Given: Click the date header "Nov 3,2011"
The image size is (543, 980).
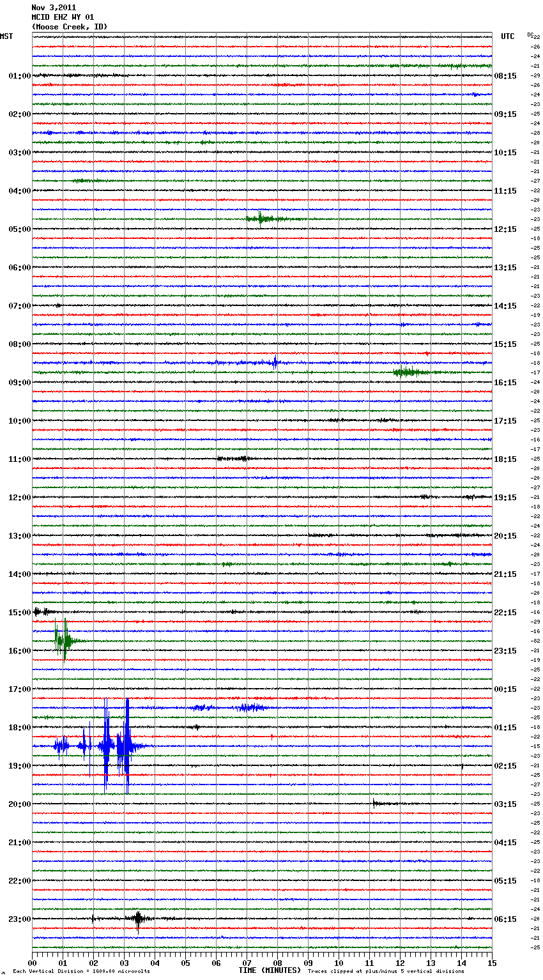Looking at the screenshot, I should click(x=54, y=8).
